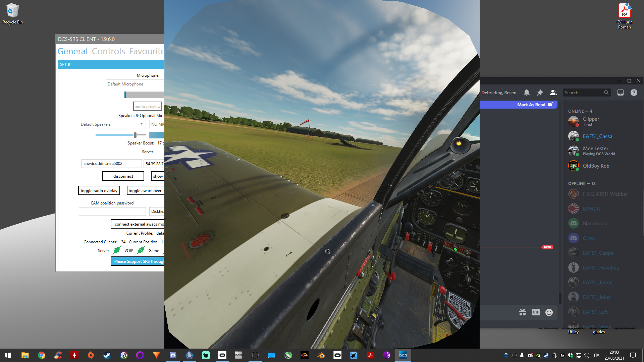The width and height of the screenshot is (644, 362).
Task: Open the clock showing 20:03
Action: pyautogui.click(x=614, y=355)
